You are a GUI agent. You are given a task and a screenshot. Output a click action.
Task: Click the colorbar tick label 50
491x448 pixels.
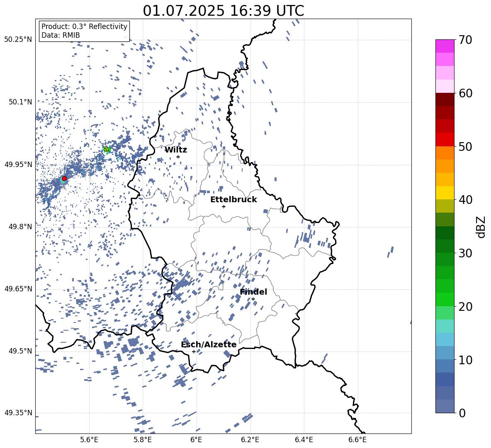(x=466, y=147)
